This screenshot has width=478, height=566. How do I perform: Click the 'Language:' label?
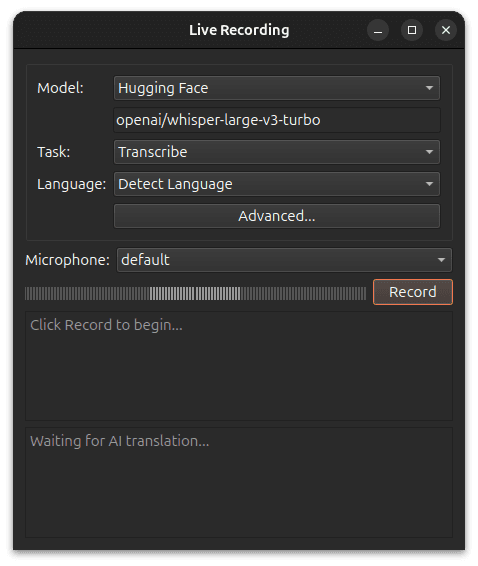(x=71, y=184)
